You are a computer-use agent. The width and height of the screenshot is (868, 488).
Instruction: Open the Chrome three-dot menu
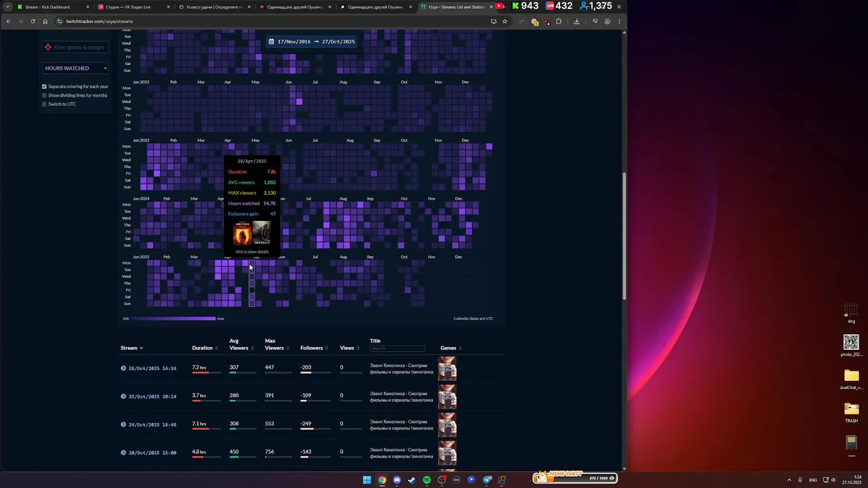click(x=618, y=21)
